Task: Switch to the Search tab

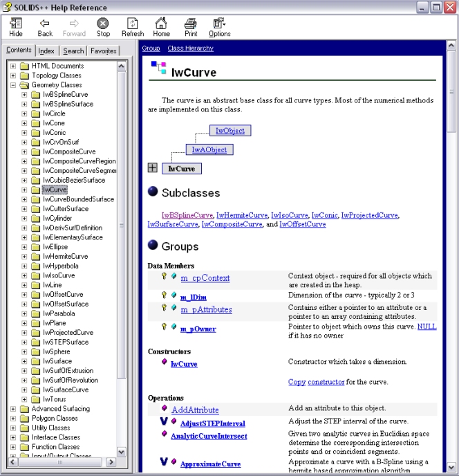Action: (x=73, y=51)
